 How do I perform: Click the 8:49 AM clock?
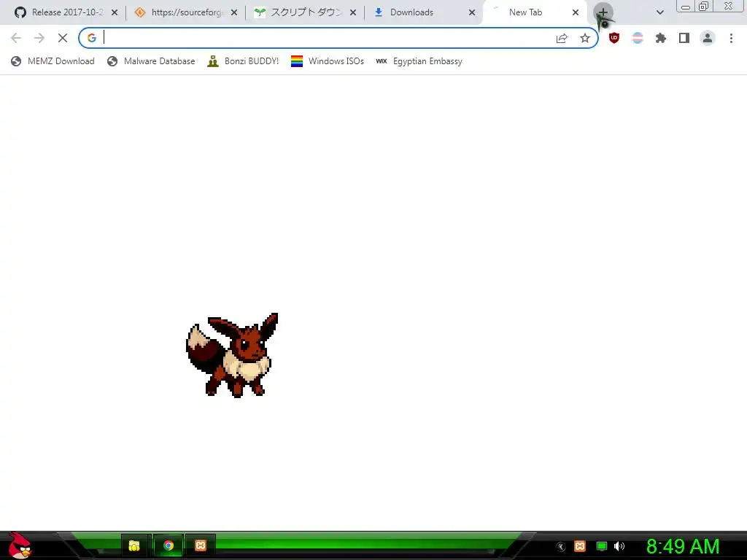point(683,547)
